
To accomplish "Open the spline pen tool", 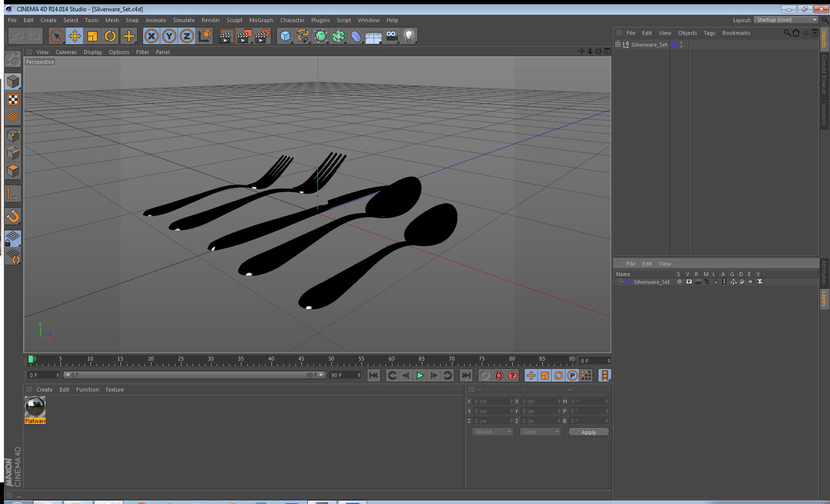I will [303, 36].
